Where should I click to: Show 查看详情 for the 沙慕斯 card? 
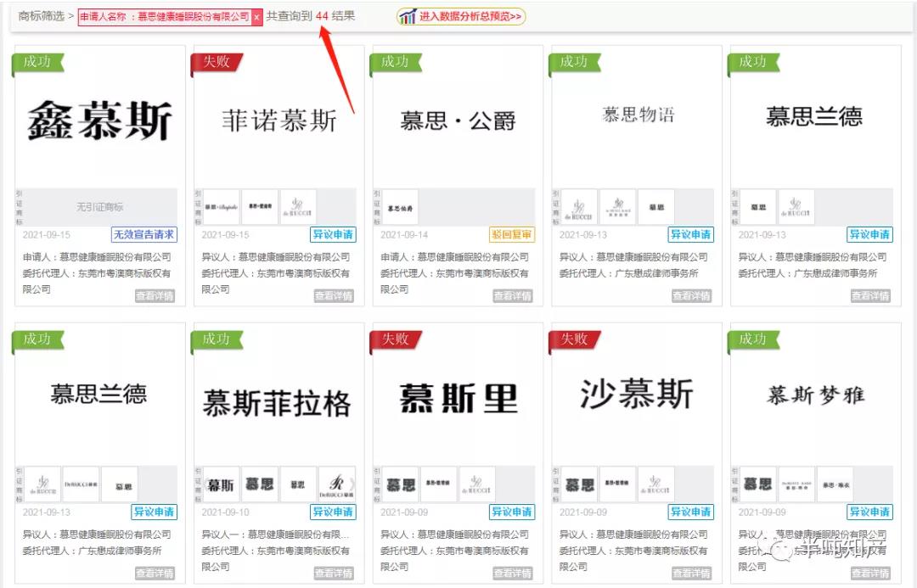click(x=692, y=574)
